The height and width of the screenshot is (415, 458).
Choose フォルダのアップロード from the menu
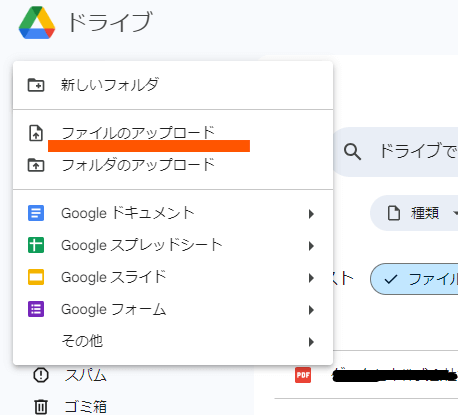[x=173, y=165]
